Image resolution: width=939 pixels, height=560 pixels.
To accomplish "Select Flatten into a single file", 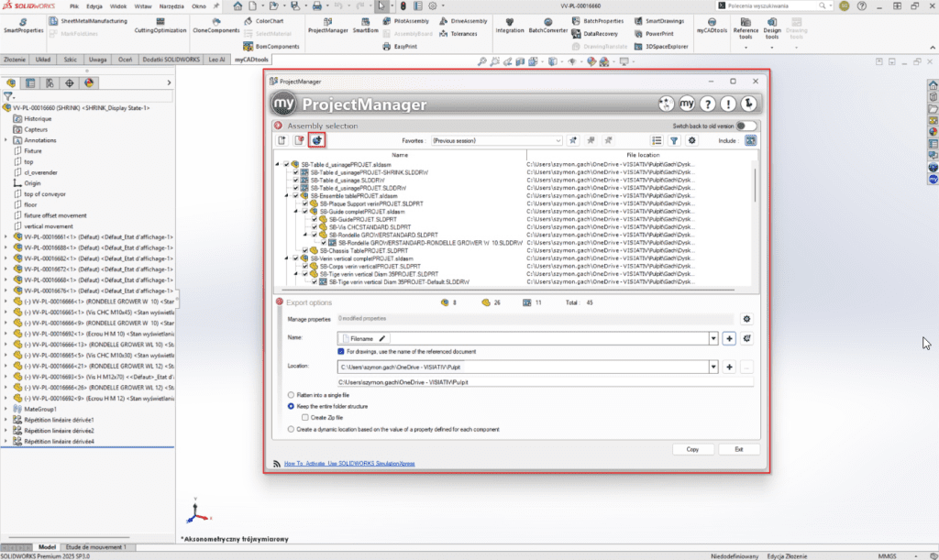I will [291, 395].
